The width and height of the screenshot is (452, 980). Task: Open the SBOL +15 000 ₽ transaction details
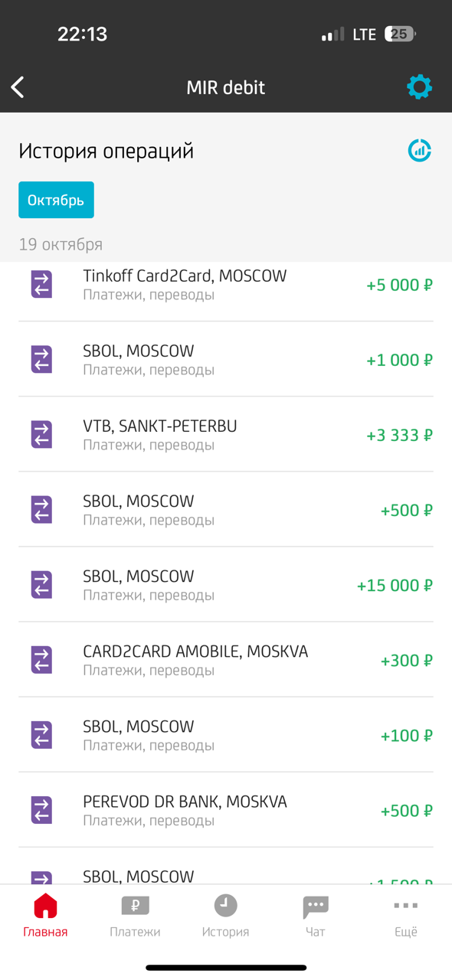226,584
